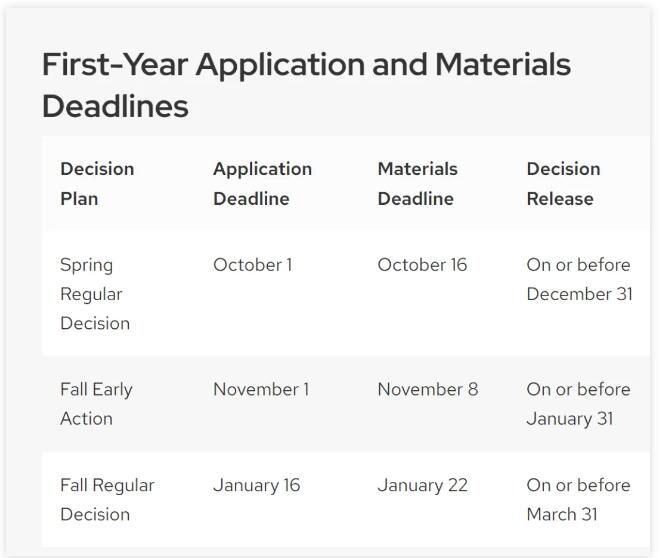Click the November 8 materials deadline cell
The width and height of the screenshot is (661, 558).
click(428, 389)
